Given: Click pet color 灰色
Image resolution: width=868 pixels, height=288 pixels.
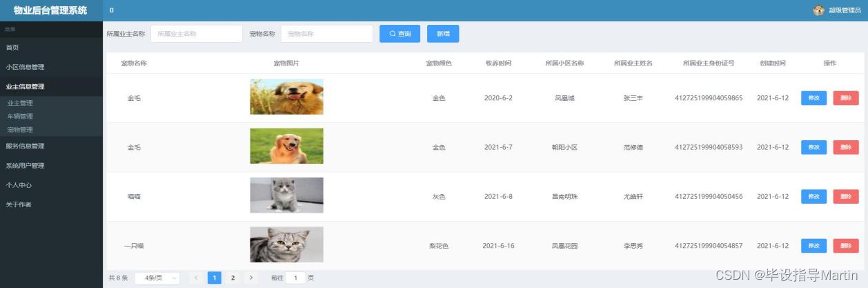Looking at the screenshot, I should coord(439,196).
